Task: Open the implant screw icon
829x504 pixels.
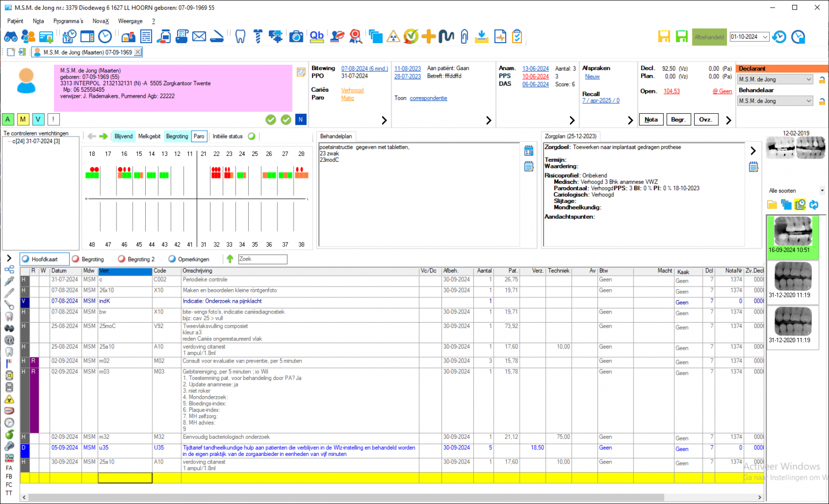Action: coord(257,37)
